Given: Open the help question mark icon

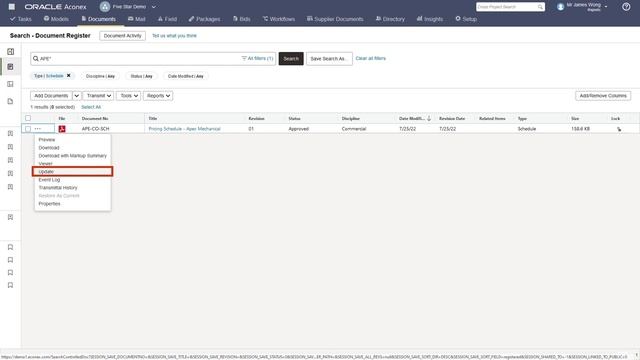Looking at the screenshot, I should pos(626,7).
